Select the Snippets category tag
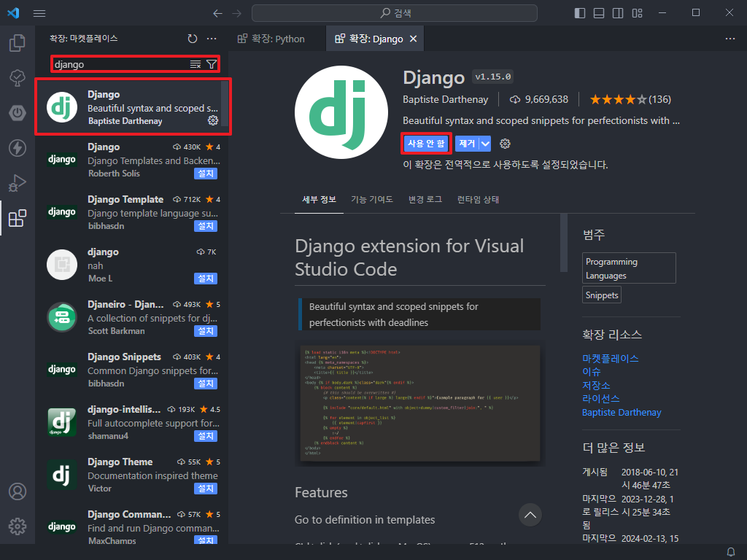 pyautogui.click(x=602, y=295)
